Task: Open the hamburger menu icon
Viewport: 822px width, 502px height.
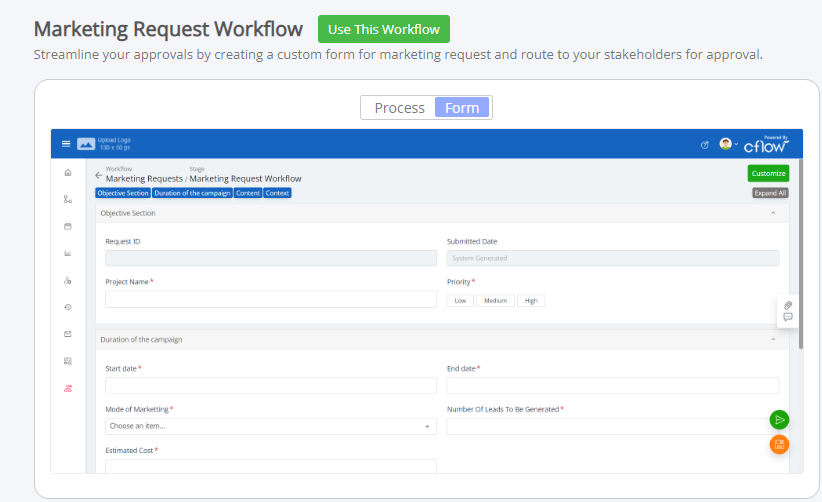Action: point(66,144)
